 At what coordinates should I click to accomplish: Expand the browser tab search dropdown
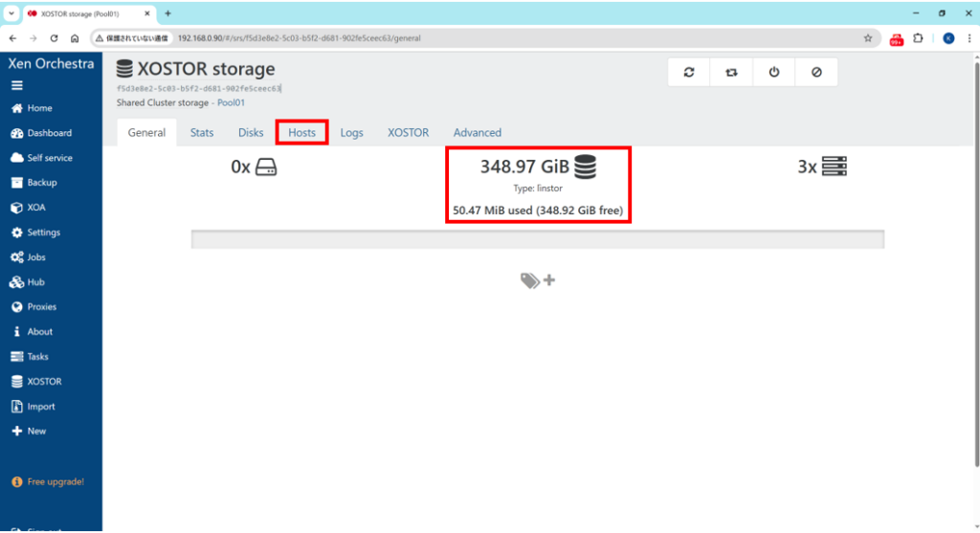(x=11, y=13)
